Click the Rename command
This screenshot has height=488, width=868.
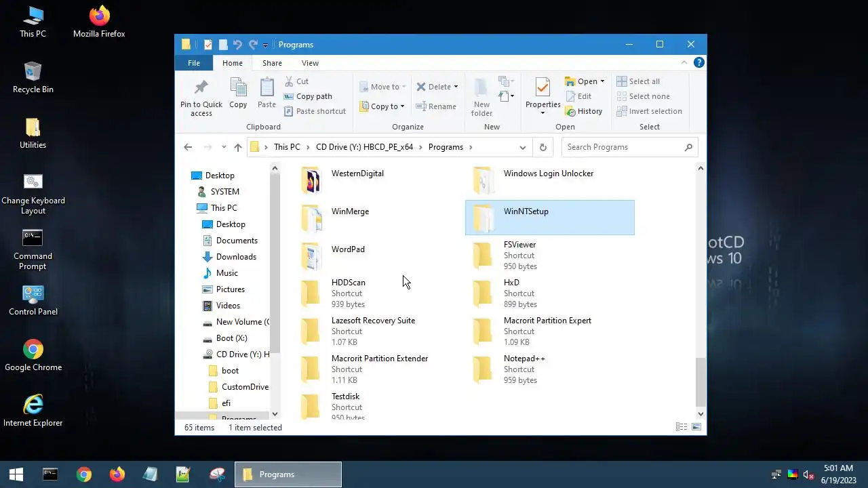(x=435, y=106)
